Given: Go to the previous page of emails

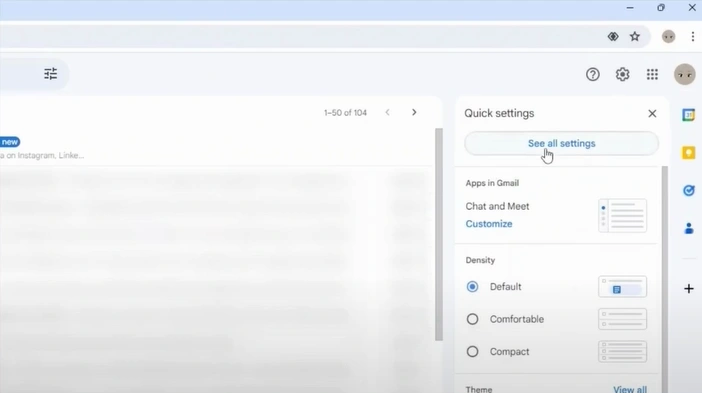Looking at the screenshot, I should 388,112.
